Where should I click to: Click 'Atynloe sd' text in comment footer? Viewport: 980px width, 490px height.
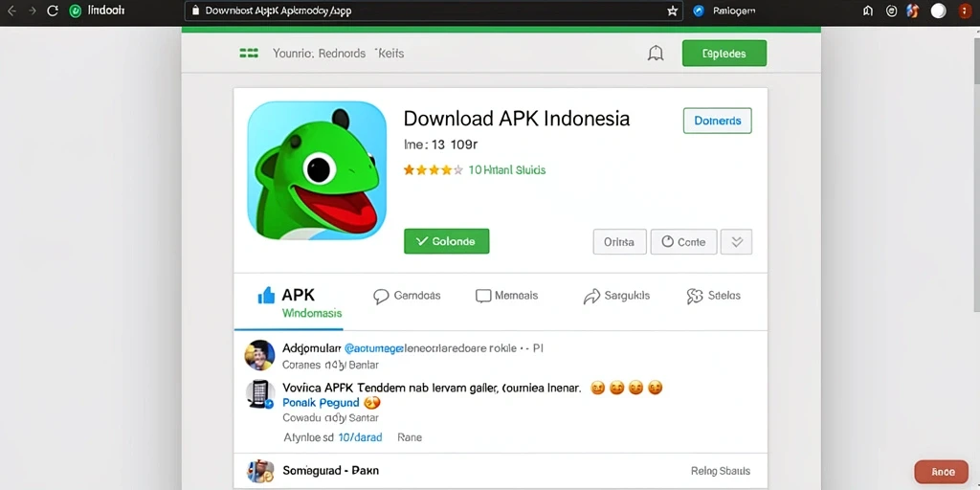[x=309, y=437]
